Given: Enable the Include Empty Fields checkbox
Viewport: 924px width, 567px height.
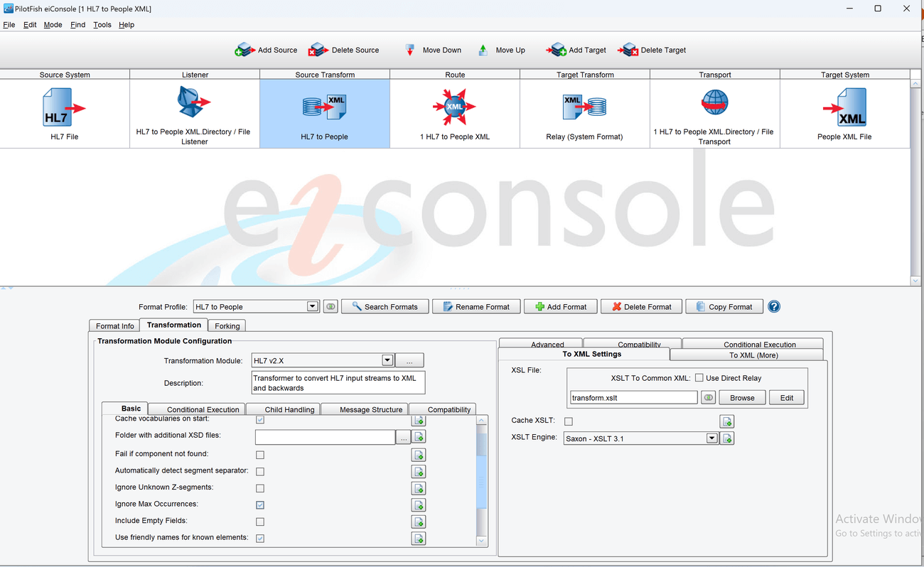Looking at the screenshot, I should [260, 521].
